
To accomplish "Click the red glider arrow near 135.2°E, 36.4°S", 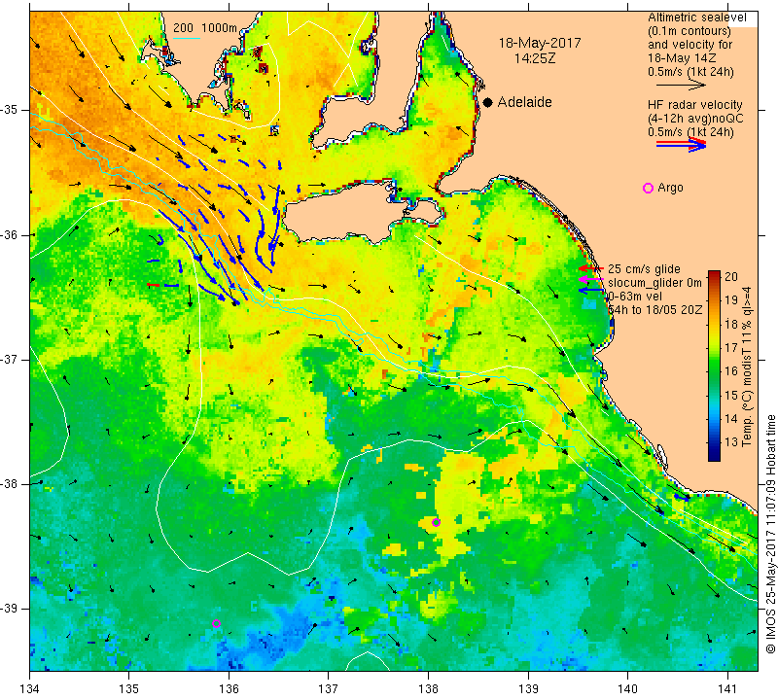I will coord(153,285).
